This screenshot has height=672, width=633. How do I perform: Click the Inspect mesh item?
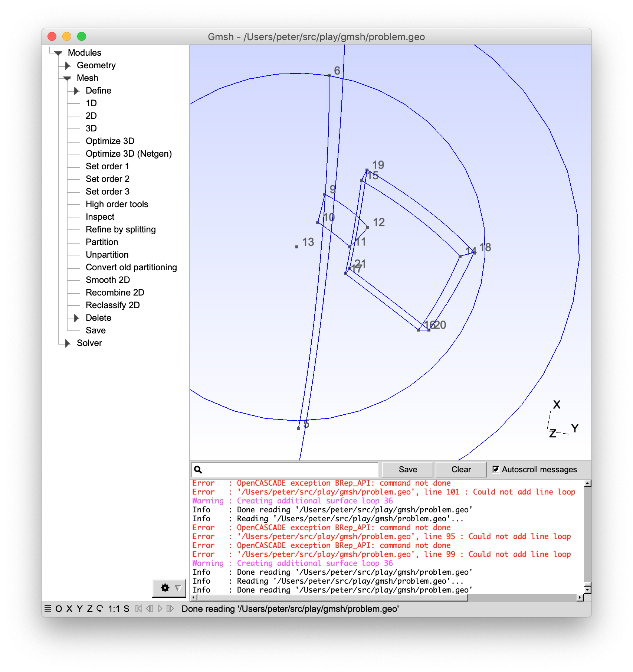pos(100,217)
